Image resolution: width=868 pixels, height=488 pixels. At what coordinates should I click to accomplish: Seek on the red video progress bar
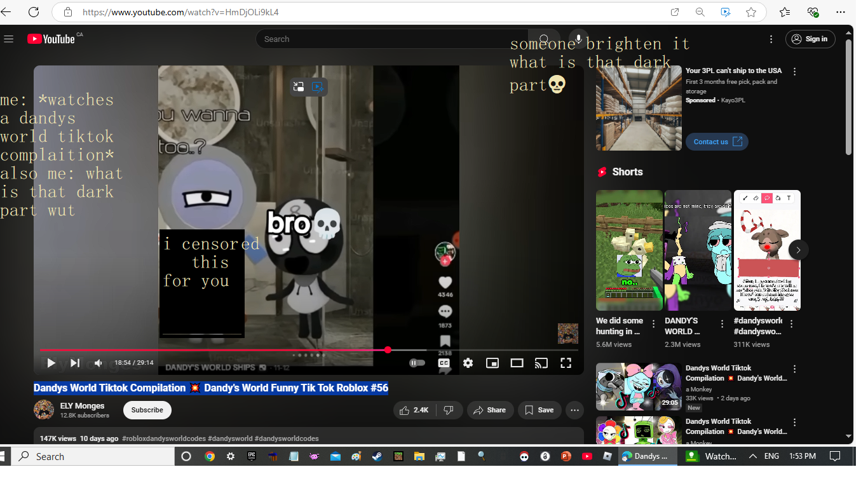tap(309, 349)
